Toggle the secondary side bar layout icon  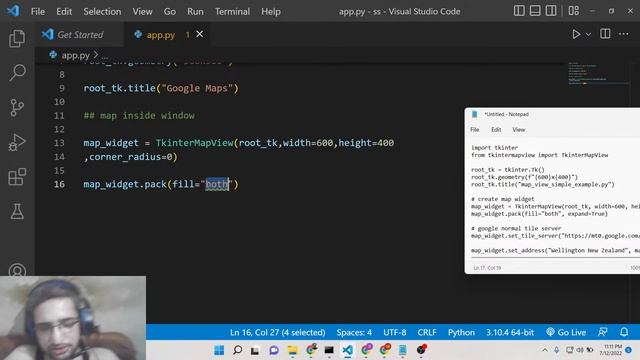(551, 11)
